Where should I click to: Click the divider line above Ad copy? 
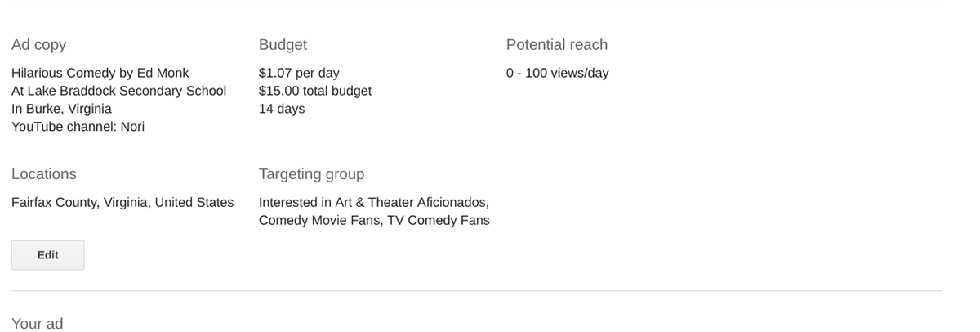477,7
